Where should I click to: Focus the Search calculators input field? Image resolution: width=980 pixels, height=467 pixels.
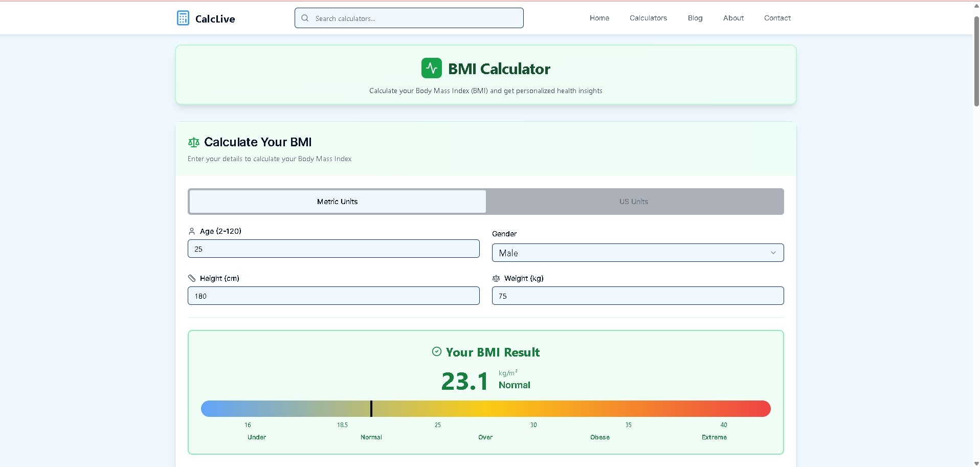pyautogui.click(x=409, y=18)
